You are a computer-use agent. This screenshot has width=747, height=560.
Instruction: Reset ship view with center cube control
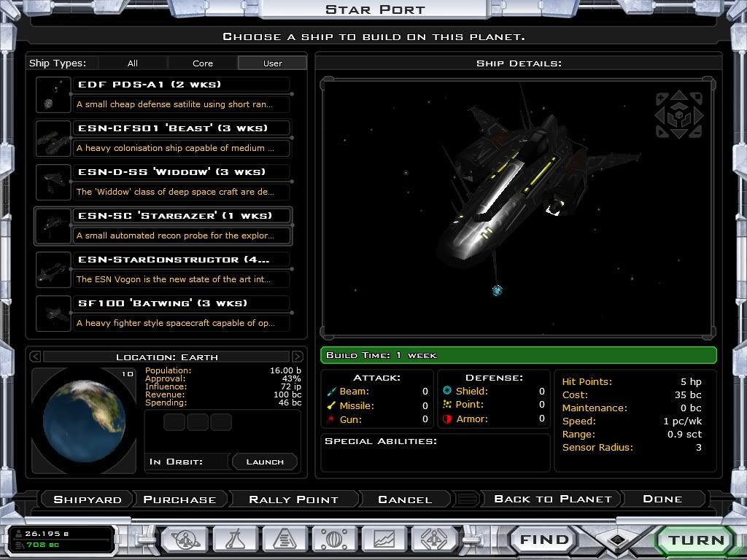pyautogui.click(x=679, y=114)
